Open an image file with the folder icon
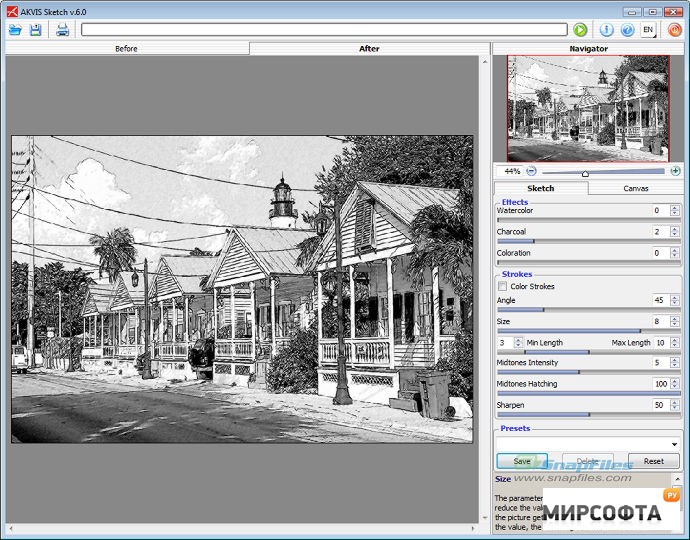This screenshot has width=690, height=540. [14, 30]
